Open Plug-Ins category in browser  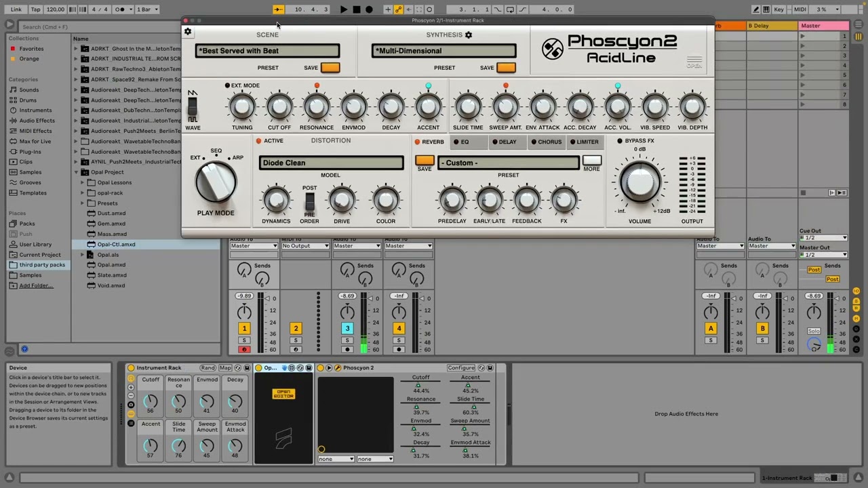point(30,152)
